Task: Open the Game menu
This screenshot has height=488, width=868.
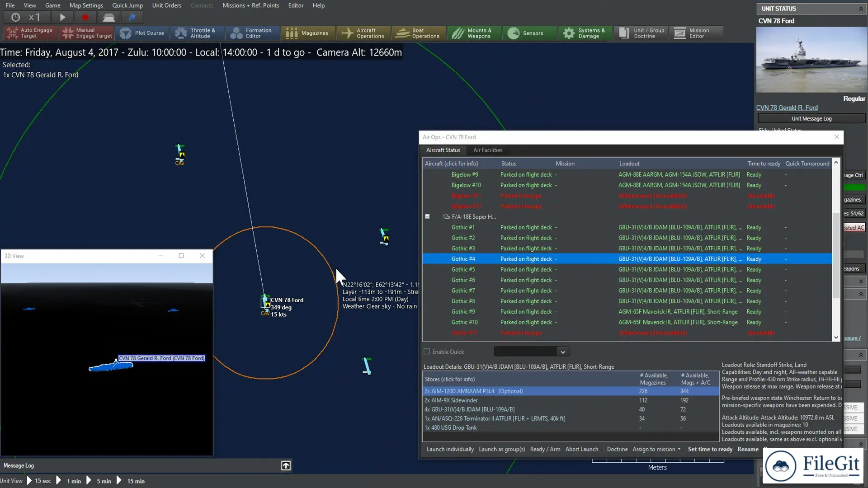Action: point(52,5)
